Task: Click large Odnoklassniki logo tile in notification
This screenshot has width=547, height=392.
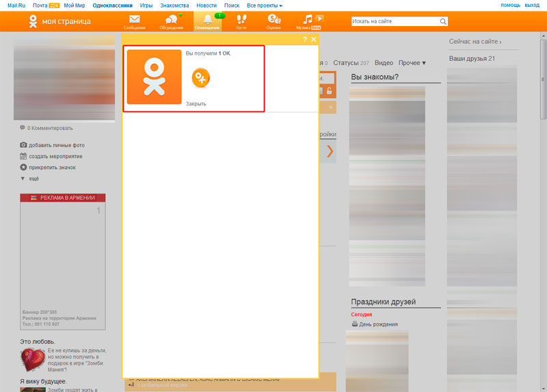Action: point(155,77)
